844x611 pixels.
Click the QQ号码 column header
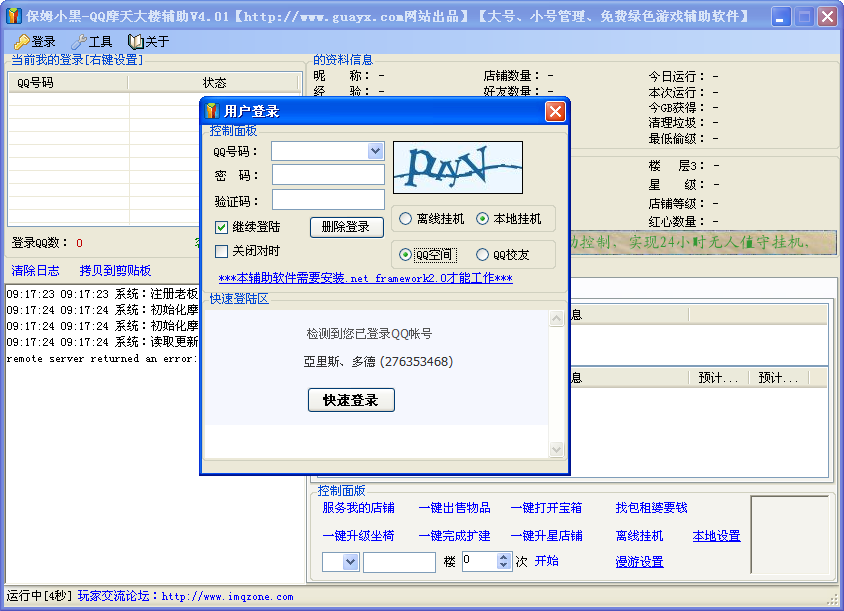(68, 82)
